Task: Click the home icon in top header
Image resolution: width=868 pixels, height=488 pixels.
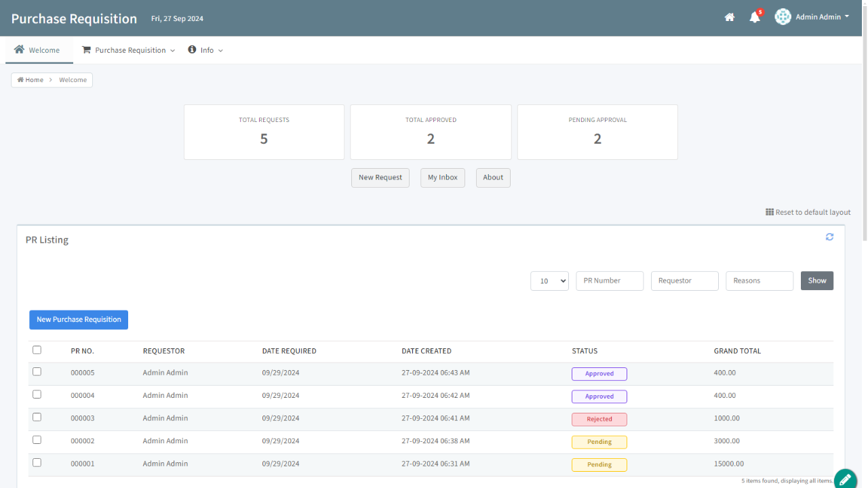Action: 730,18
